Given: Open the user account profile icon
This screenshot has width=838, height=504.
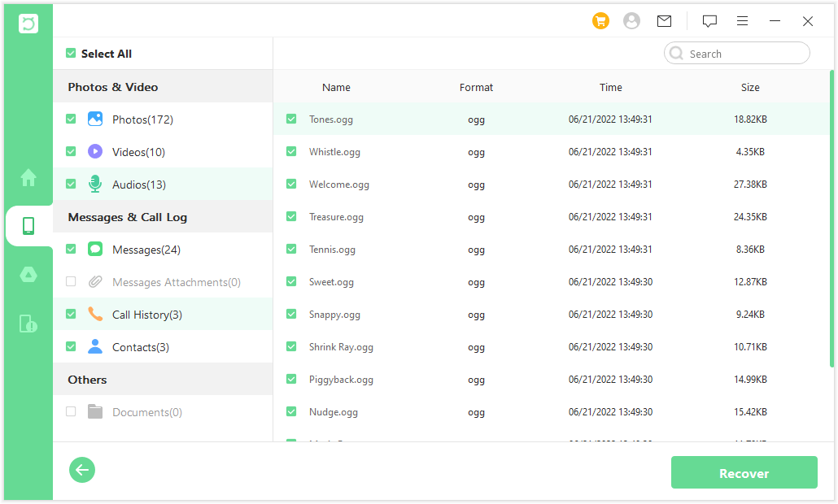Looking at the screenshot, I should coord(631,21).
